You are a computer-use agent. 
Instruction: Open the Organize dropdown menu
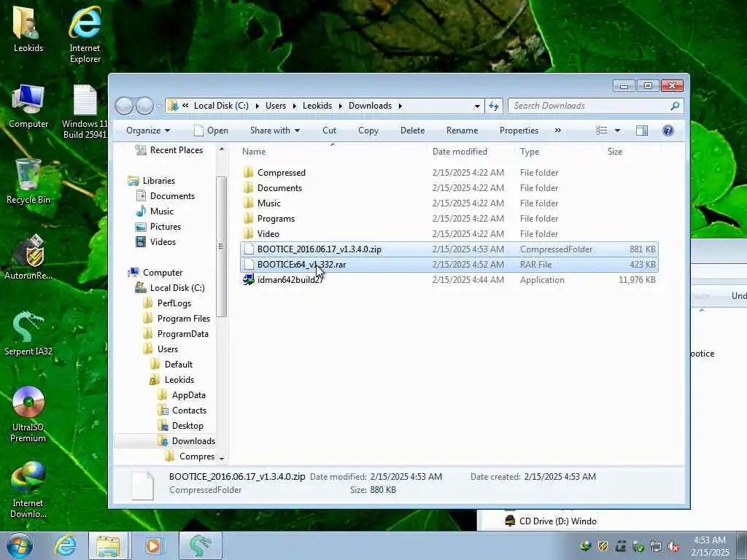(148, 131)
